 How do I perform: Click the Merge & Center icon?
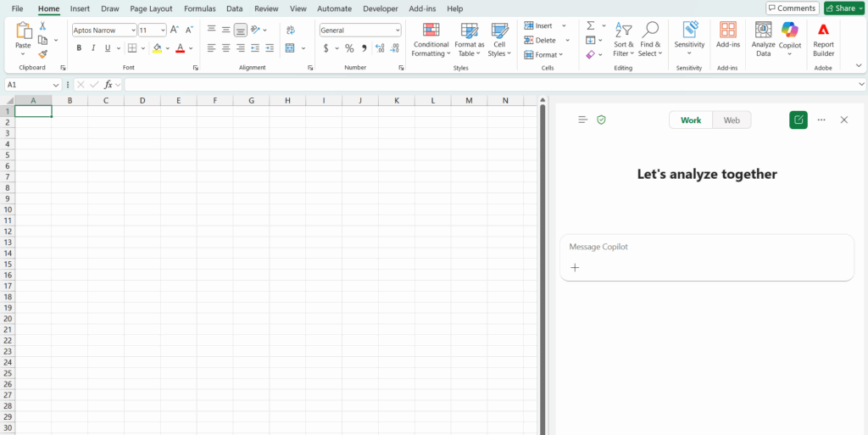click(290, 48)
